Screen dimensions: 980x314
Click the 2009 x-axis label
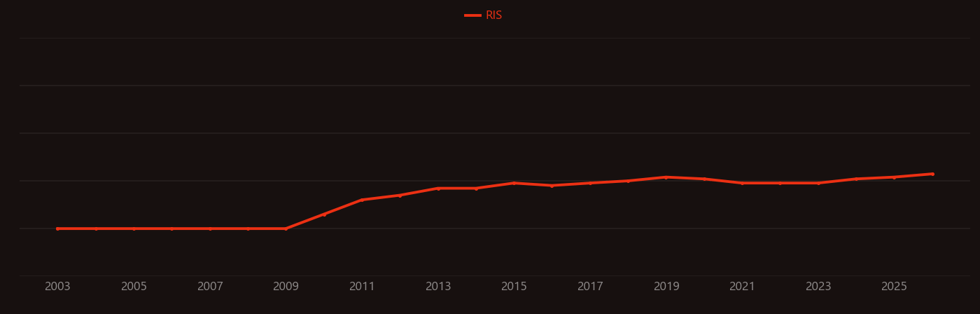click(286, 287)
